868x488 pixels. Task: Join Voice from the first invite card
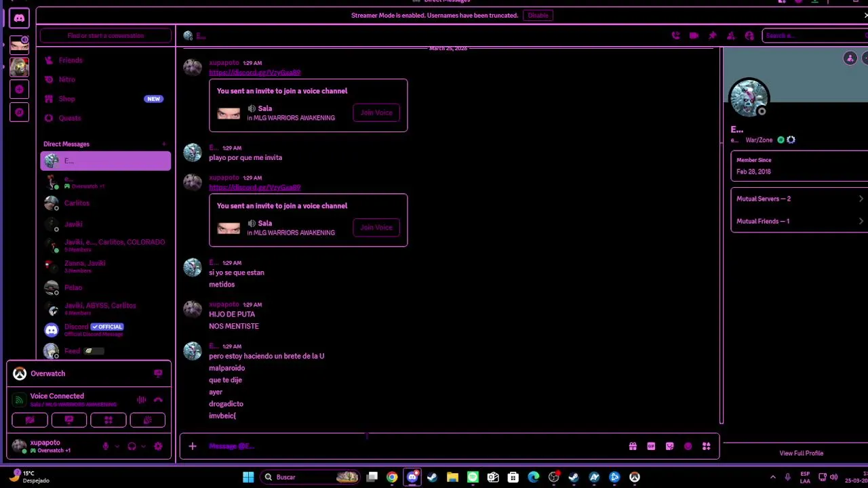click(376, 113)
